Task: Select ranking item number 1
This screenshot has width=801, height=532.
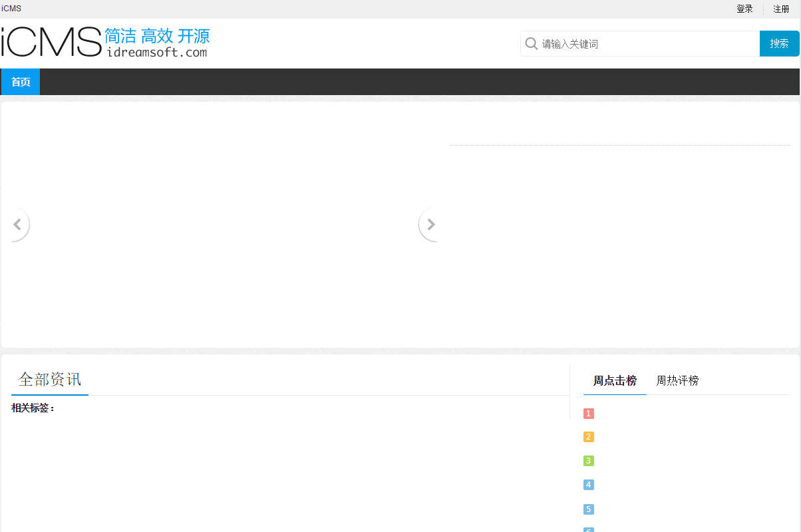Action: pyautogui.click(x=588, y=413)
